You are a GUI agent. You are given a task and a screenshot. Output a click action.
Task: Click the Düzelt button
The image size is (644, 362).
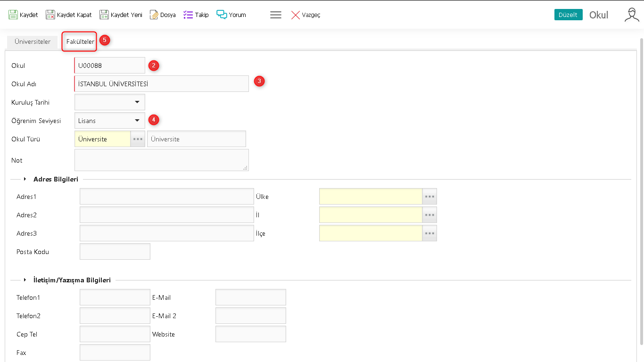click(568, 15)
